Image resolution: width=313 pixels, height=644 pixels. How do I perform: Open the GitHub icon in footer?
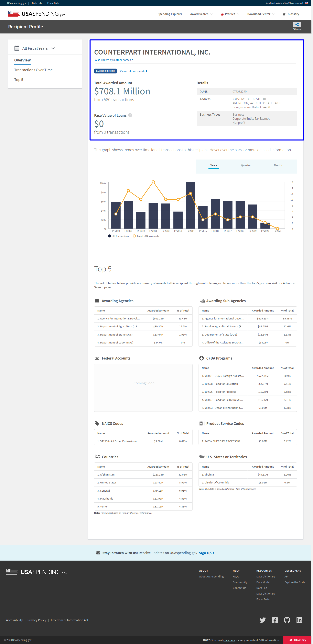click(287, 620)
